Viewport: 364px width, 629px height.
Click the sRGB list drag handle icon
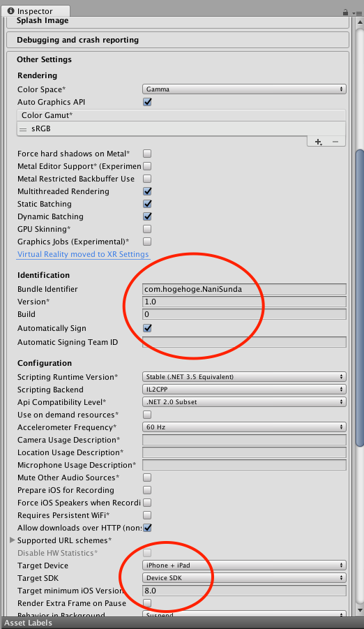click(x=23, y=129)
